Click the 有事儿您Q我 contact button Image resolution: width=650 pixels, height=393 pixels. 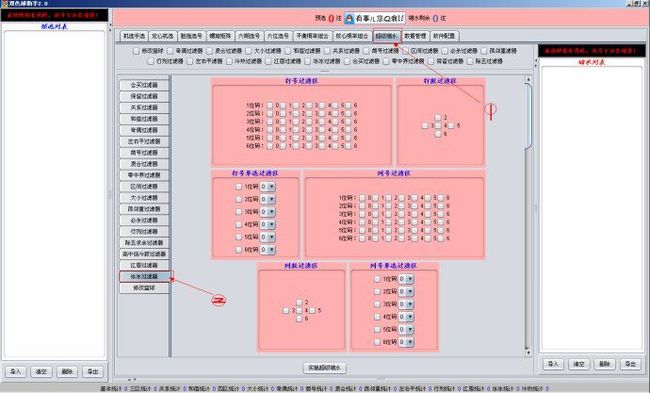point(374,18)
